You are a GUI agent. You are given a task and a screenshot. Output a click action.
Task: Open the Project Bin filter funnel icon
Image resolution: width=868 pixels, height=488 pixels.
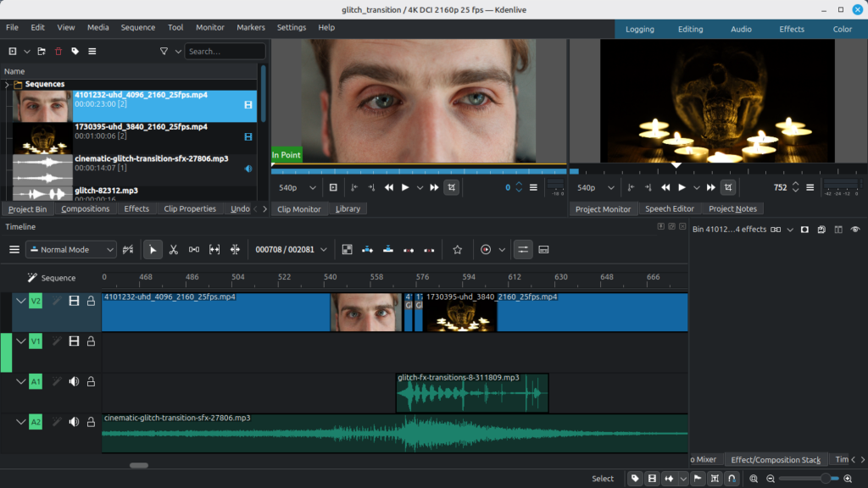tap(164, 52)
